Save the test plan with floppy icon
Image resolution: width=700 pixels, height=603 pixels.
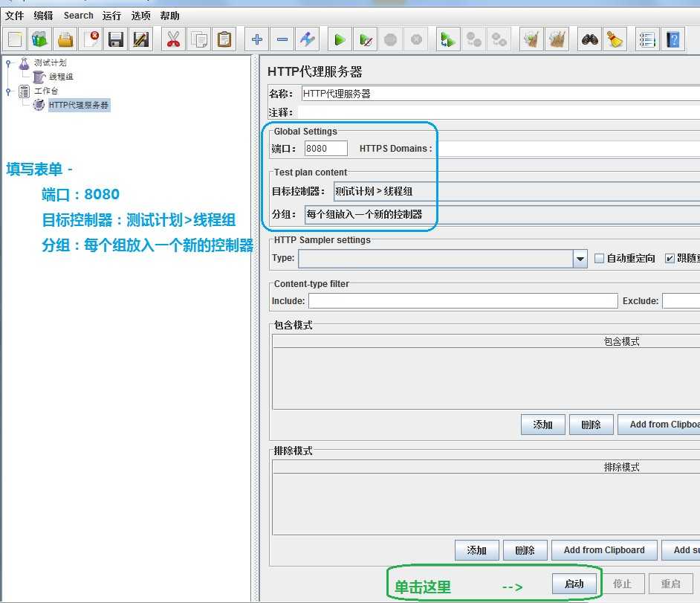click(x=116, y=39)
